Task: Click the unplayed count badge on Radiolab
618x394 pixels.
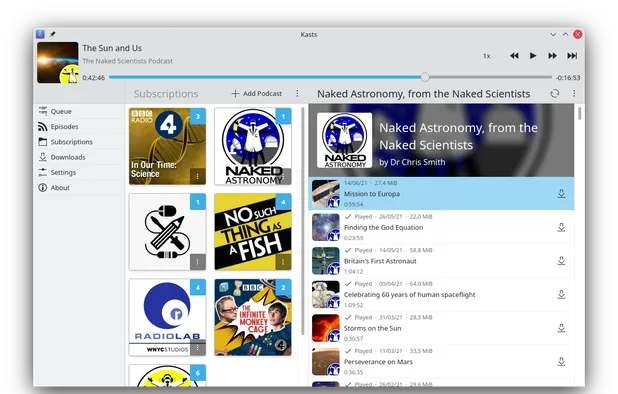Action: click(198, 287)
